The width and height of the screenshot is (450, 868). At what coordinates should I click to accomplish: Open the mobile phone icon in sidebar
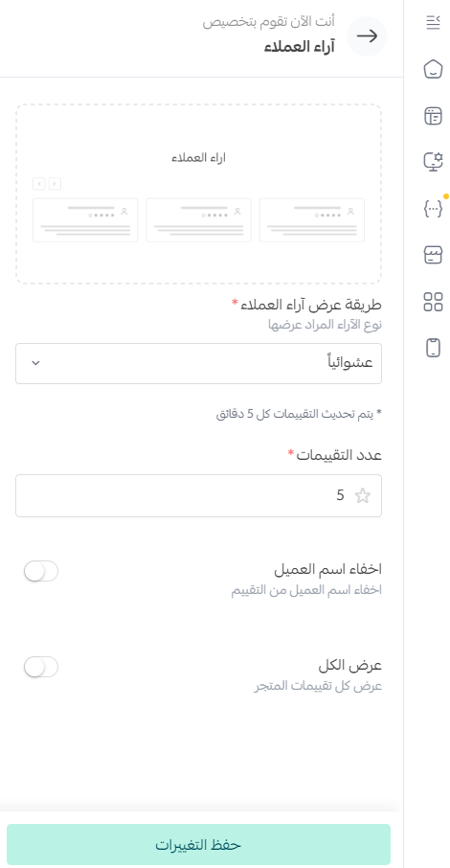433,348
